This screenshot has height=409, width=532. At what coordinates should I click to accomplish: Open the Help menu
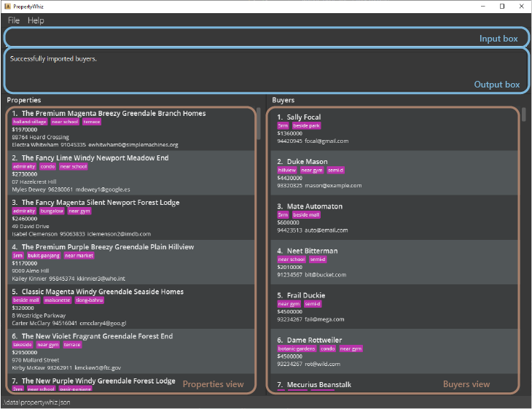tap(36, 20)
